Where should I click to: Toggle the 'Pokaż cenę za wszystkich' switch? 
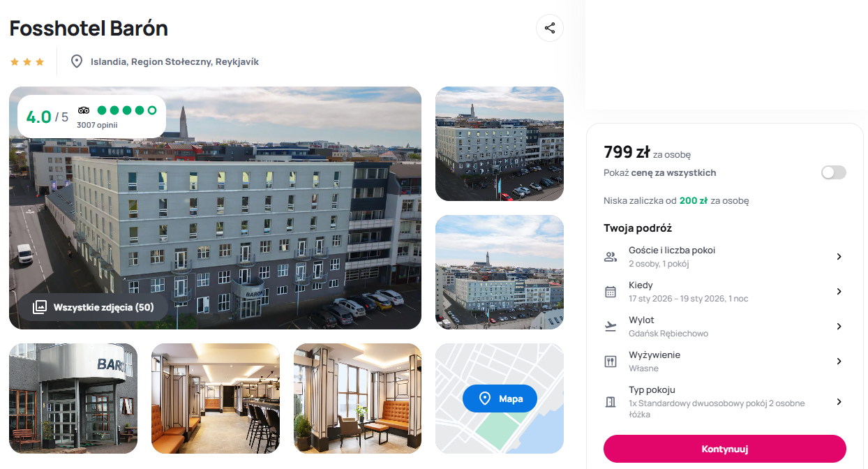[x=833, y=172]
